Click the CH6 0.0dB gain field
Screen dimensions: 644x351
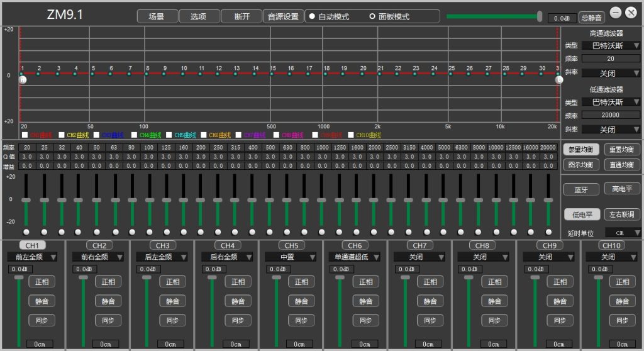(341, 269)
